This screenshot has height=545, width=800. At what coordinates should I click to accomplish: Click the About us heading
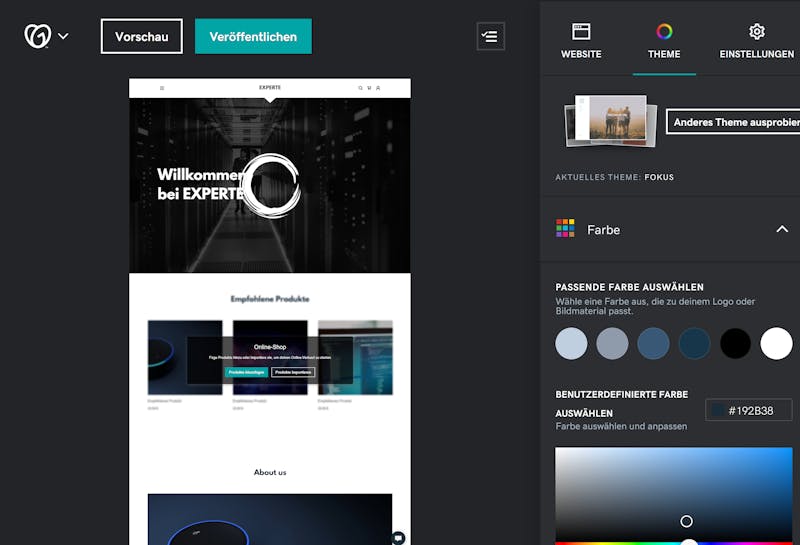pos(270,473)
